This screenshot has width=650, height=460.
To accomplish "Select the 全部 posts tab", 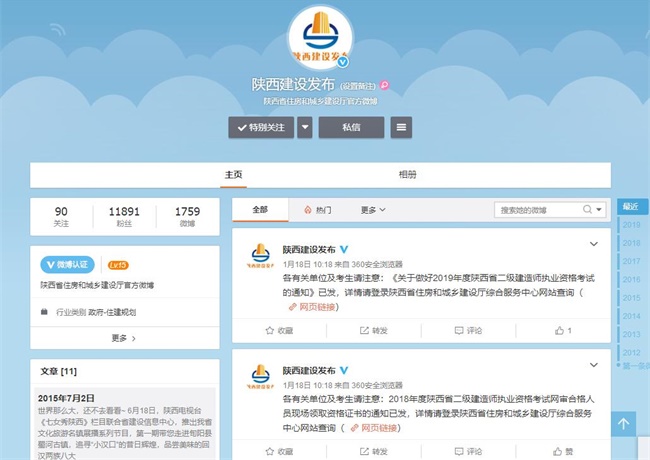I will click(260, 210).
